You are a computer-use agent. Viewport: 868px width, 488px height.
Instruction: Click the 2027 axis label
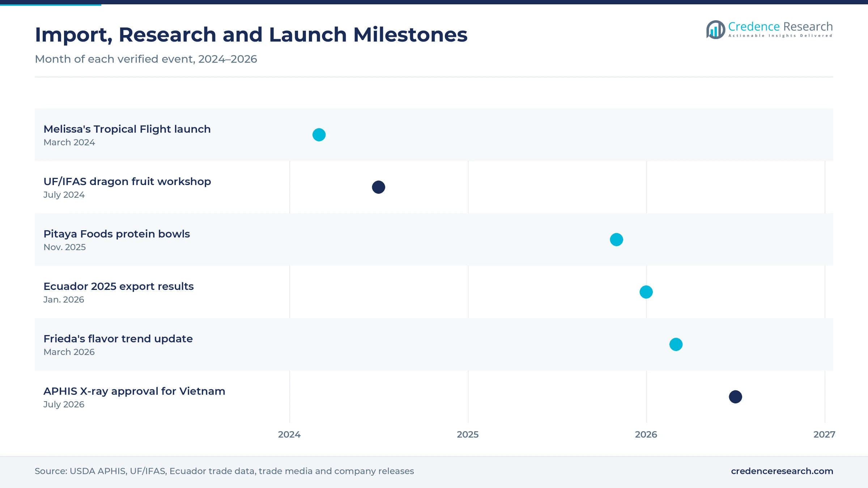pos(824,435)
